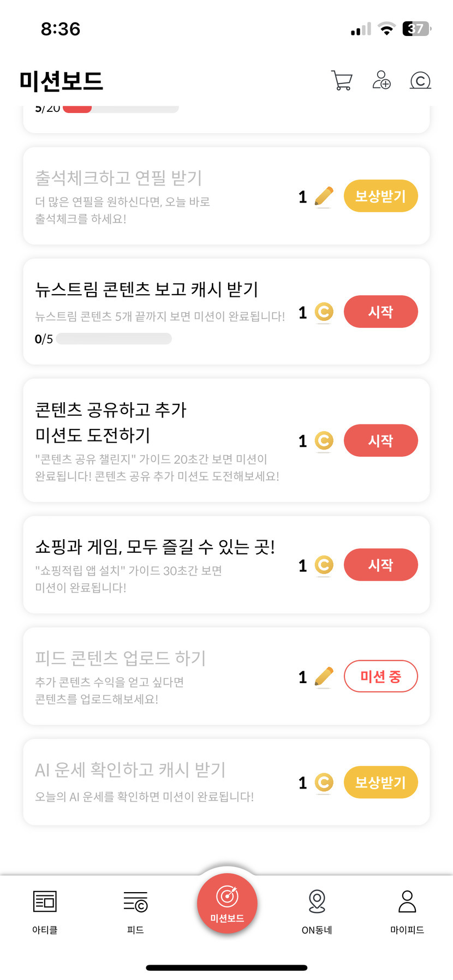Start the 쇼핑과 게임 mission

[x=380, y=565]
